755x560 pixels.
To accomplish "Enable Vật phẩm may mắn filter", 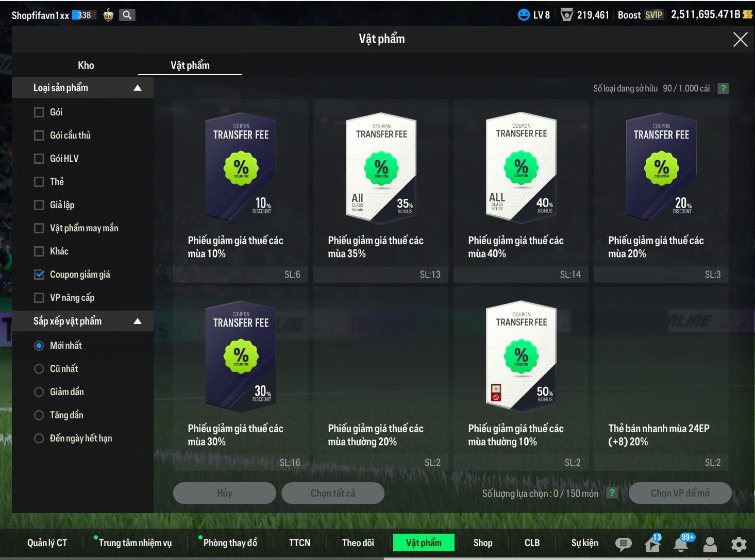I will tap(39, 228).
